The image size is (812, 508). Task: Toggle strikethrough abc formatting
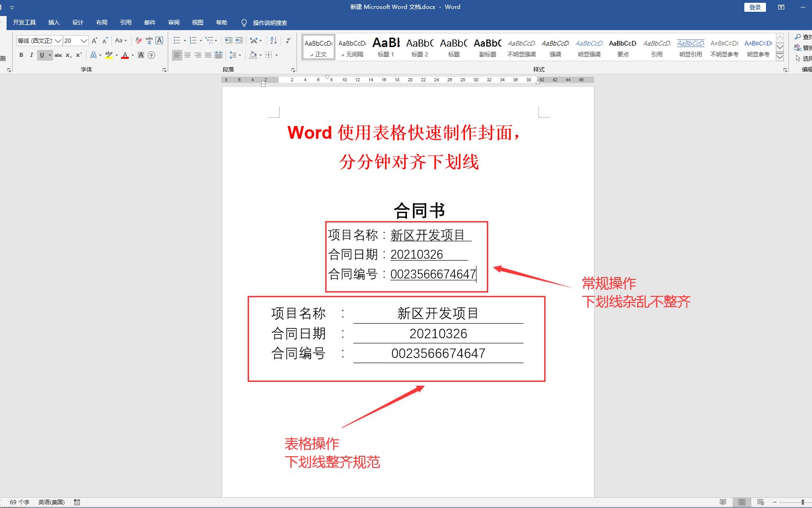coord(58,55)
